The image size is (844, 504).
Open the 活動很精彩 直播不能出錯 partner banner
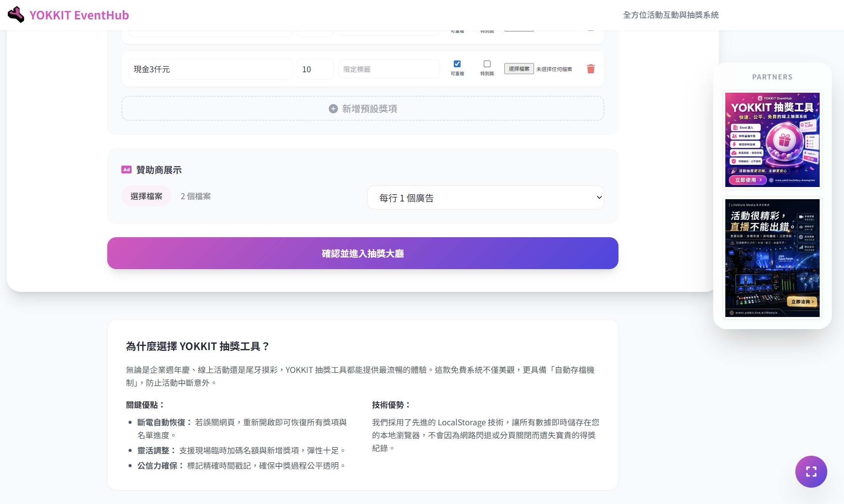click(772, 258)
